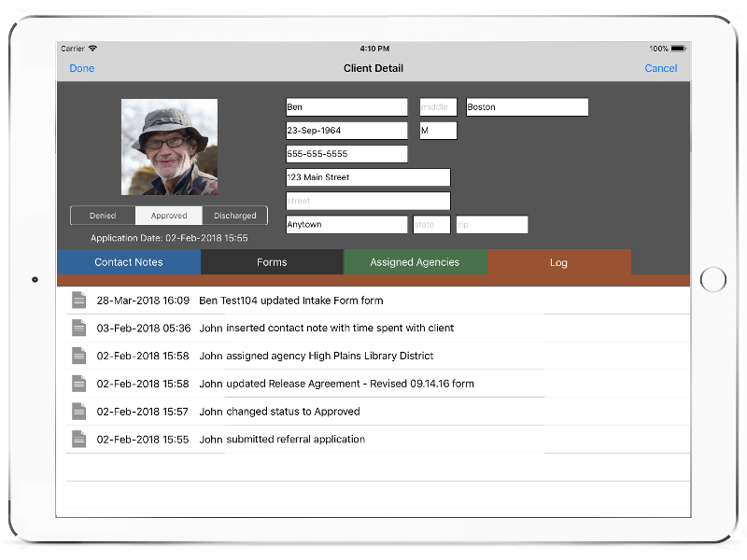Switch status to Discharged
747x560 pixels.
click(x=234, y=216)
